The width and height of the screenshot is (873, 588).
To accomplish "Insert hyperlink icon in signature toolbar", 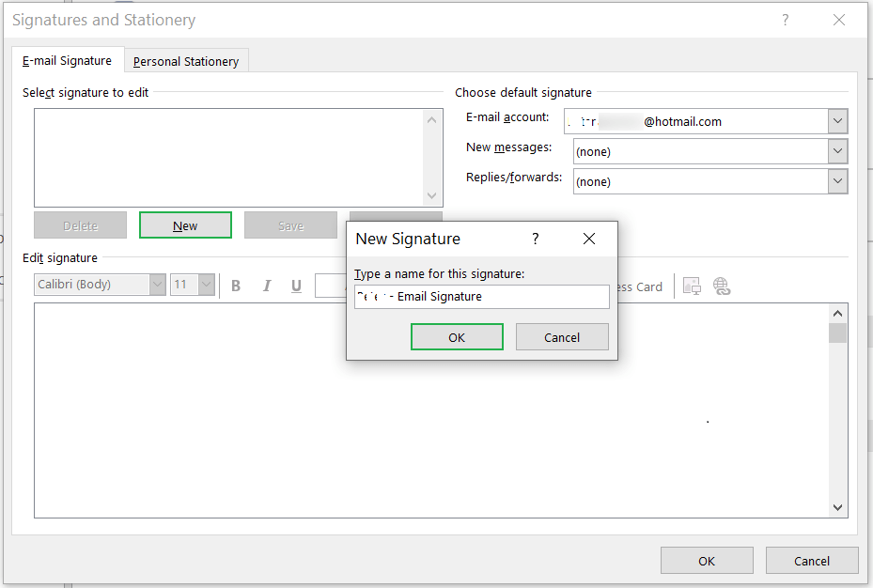I will pyautogui.click(x=722, y=286).
